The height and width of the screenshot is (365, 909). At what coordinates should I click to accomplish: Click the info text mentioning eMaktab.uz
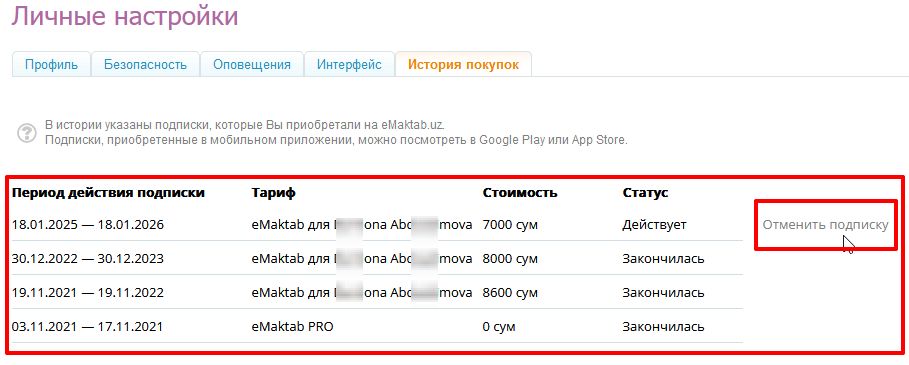[x=246, y=125]
